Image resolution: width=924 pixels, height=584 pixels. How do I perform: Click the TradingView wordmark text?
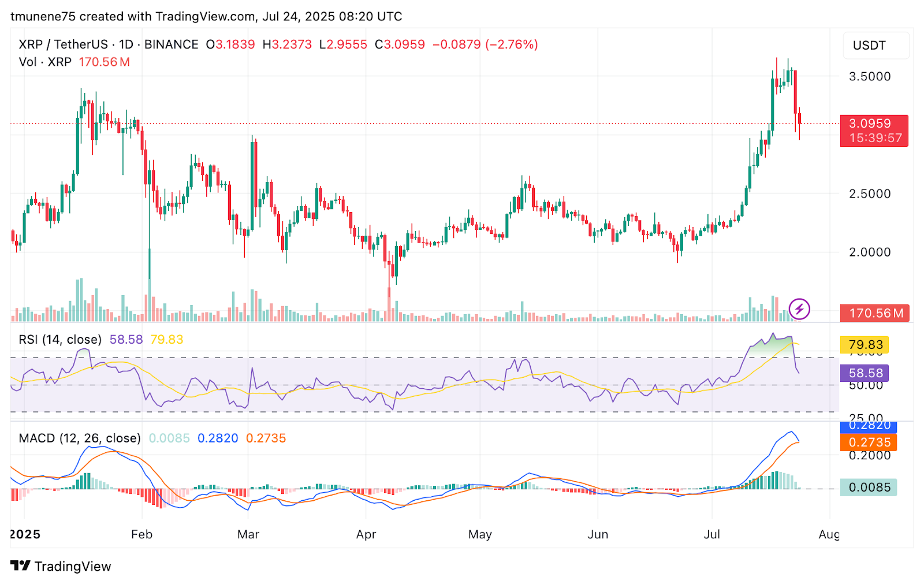coord(73,566)
